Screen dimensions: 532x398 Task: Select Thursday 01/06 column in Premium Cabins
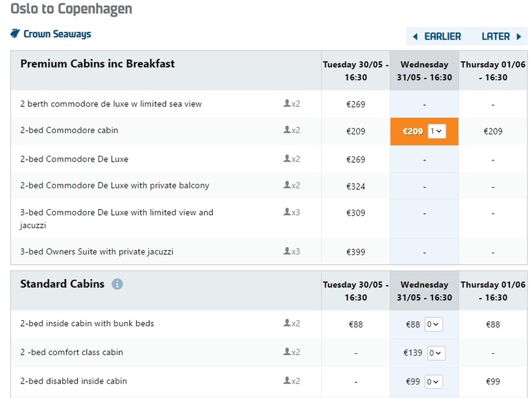point(493,71)
